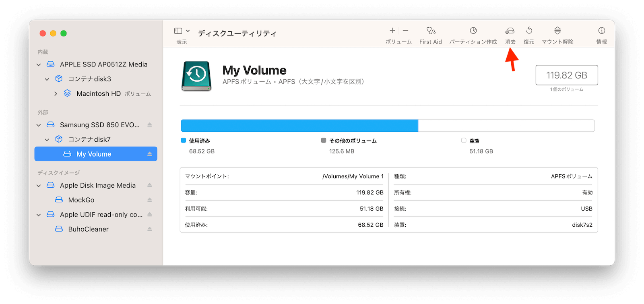Remove a volume with the minus icon

click(x=405, y=31)
